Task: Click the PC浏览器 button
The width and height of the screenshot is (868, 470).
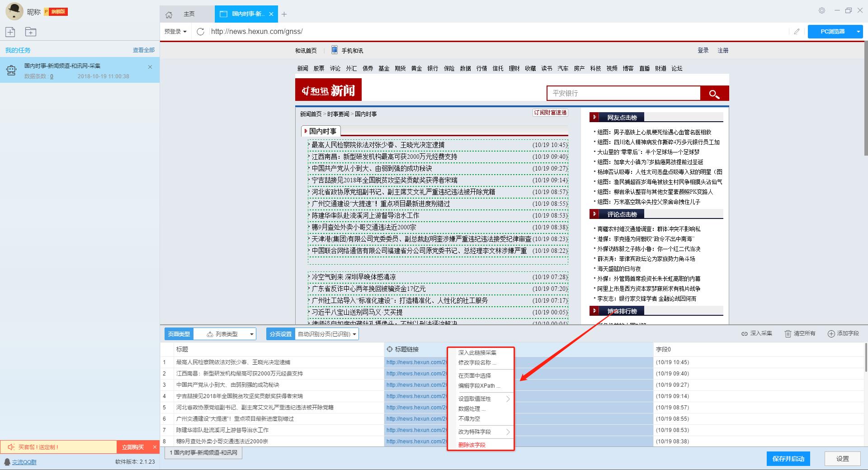Action: point(832,31)
